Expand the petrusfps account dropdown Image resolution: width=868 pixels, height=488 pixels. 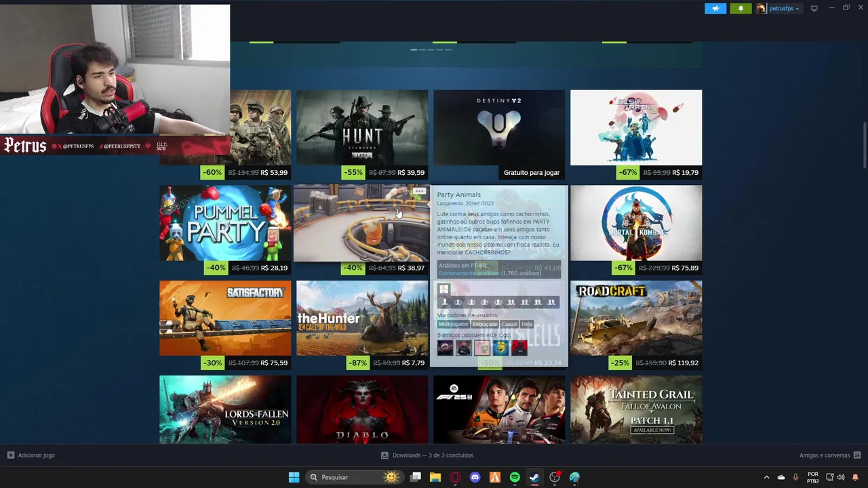coord(784,8)
